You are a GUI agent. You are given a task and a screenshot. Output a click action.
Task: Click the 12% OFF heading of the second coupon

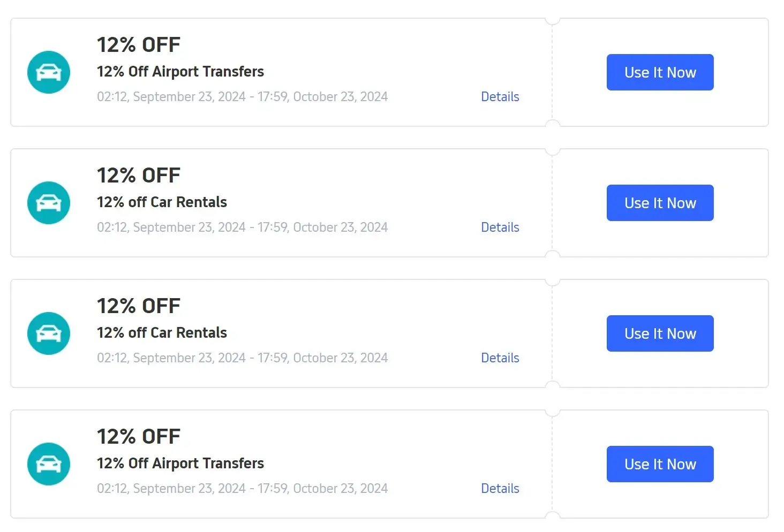139,176
